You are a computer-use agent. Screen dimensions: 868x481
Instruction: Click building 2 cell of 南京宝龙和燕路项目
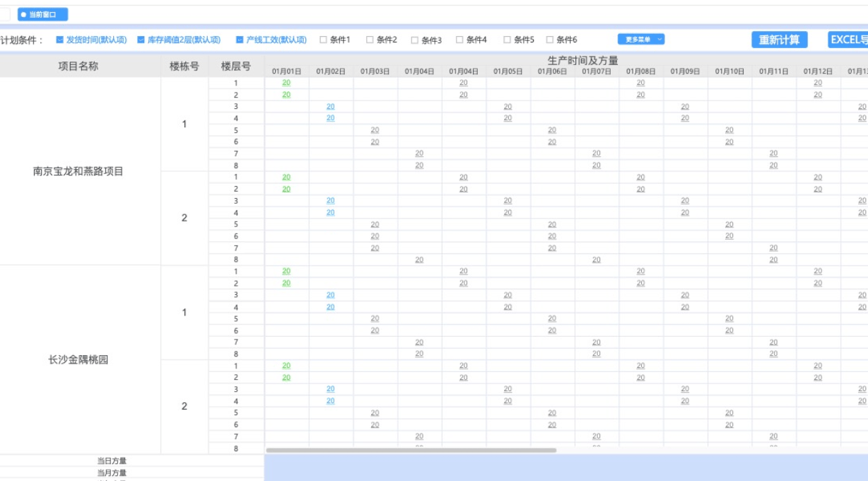(x=184, y=218)
